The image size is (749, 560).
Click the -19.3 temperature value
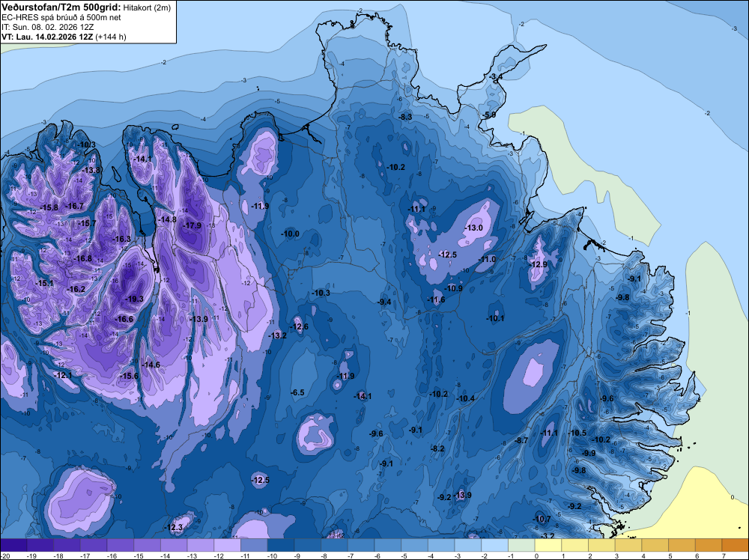click(x=134, y=299)
